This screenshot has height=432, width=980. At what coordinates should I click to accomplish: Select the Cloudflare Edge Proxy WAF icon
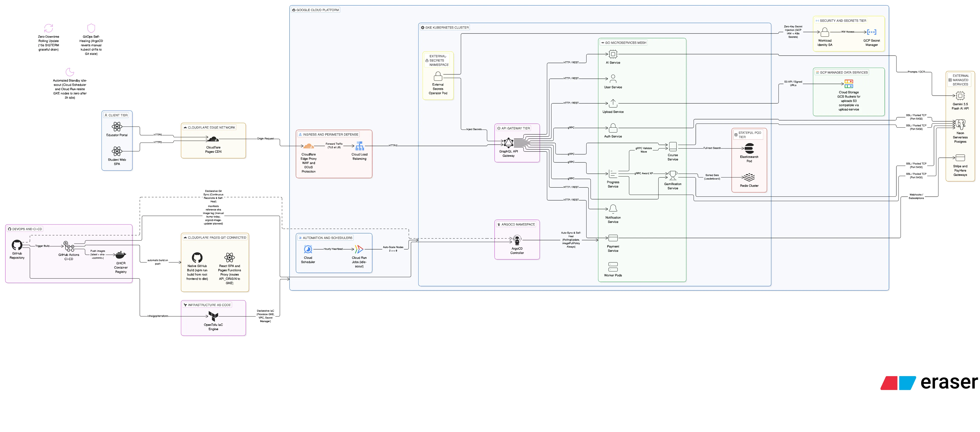point(309,146)
